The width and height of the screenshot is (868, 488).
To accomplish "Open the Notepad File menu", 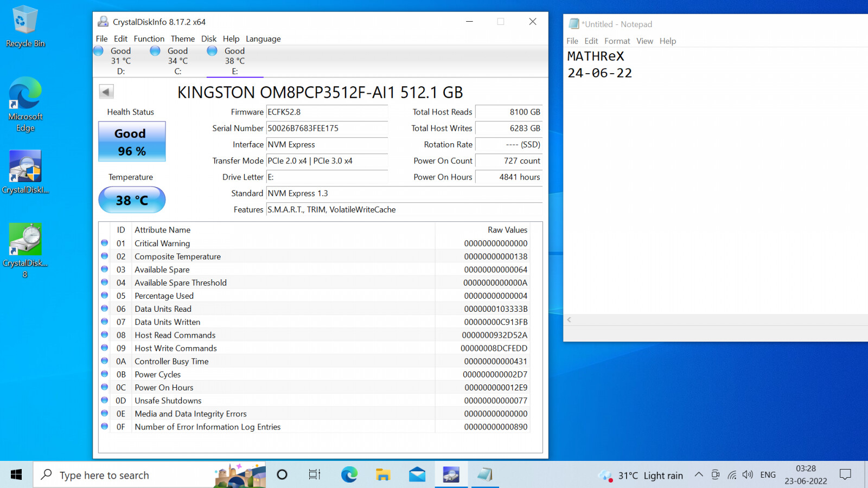I will pyautogui.click(x=572, y=41).
